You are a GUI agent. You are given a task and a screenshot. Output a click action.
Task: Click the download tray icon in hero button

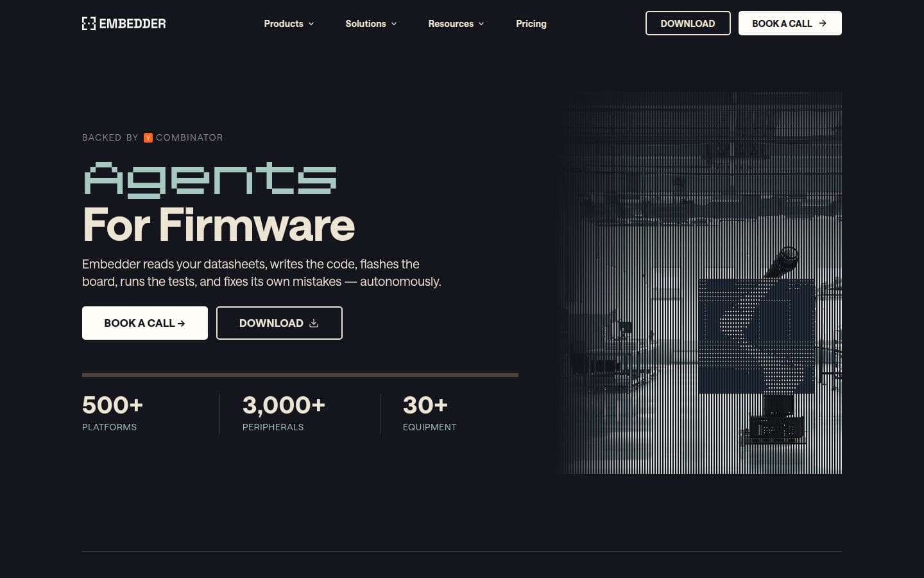tap(314, 323)
